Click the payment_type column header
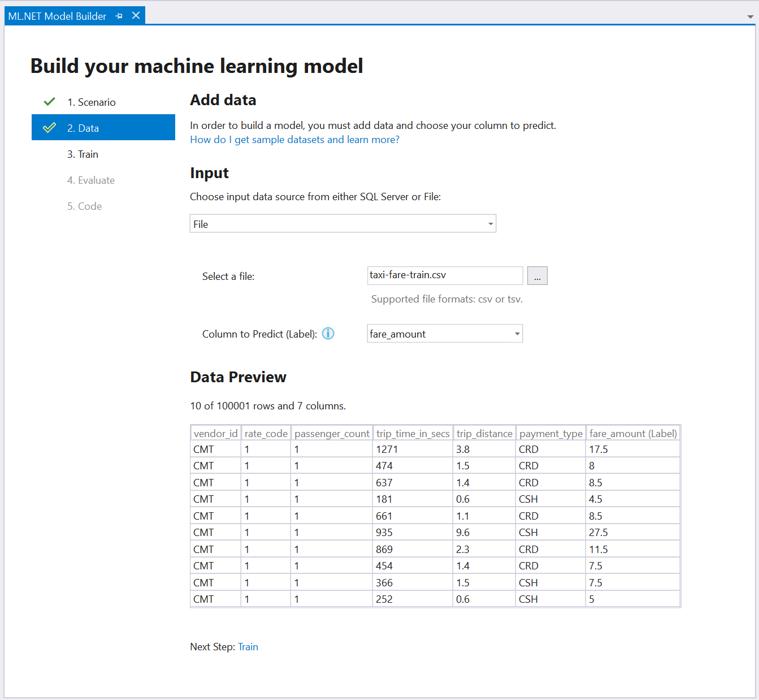The height and width of the screenshot is (700, 759). (x=550, y=433)
